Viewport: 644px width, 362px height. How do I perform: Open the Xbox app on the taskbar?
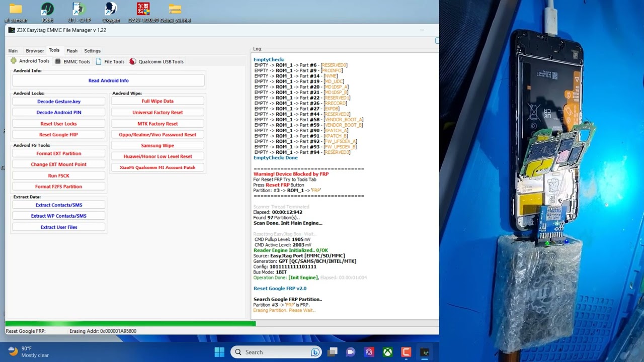point(387,352)
